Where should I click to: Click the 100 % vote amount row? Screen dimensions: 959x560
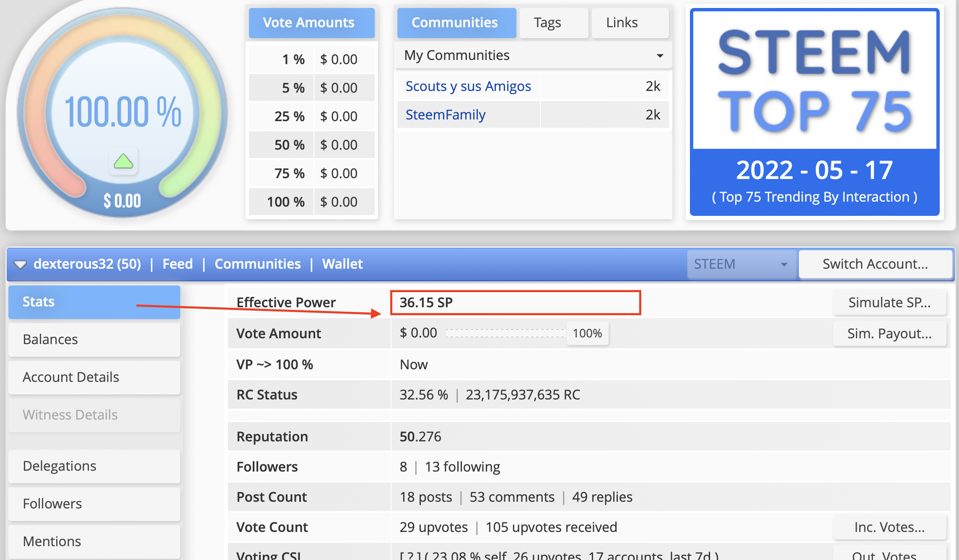click(x=311, y=202)
